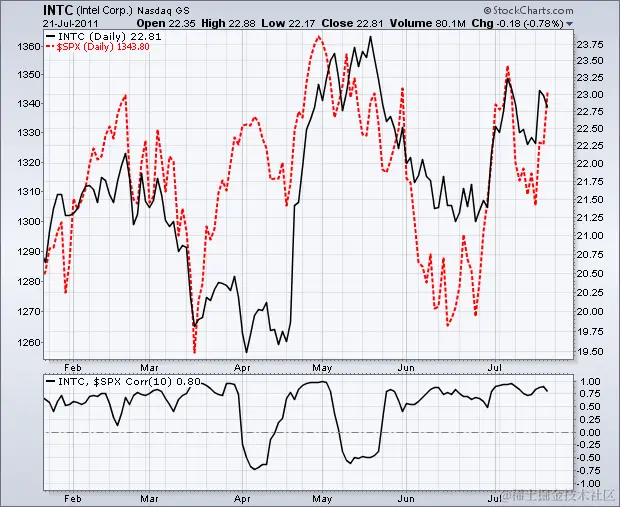Click the Jun label under the correlation panel
The height and width of the screenshot is (507, 620).
[x=406, y=499]
